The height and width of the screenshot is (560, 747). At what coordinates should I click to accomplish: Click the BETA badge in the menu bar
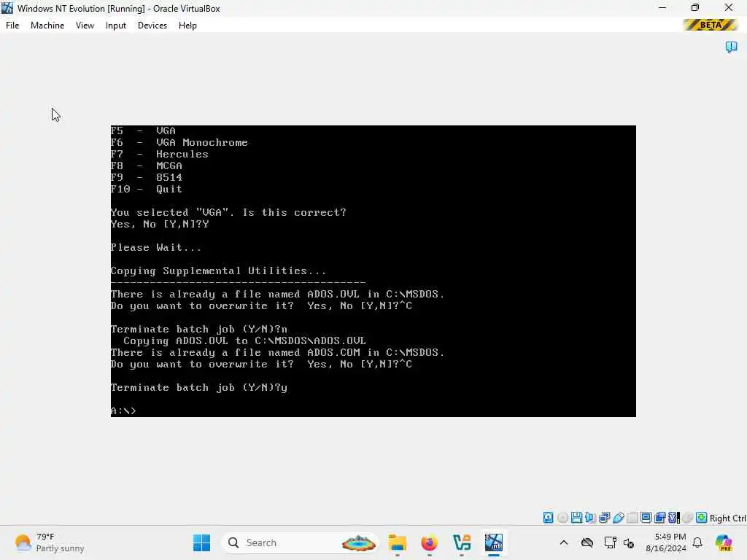pos(711,25)
